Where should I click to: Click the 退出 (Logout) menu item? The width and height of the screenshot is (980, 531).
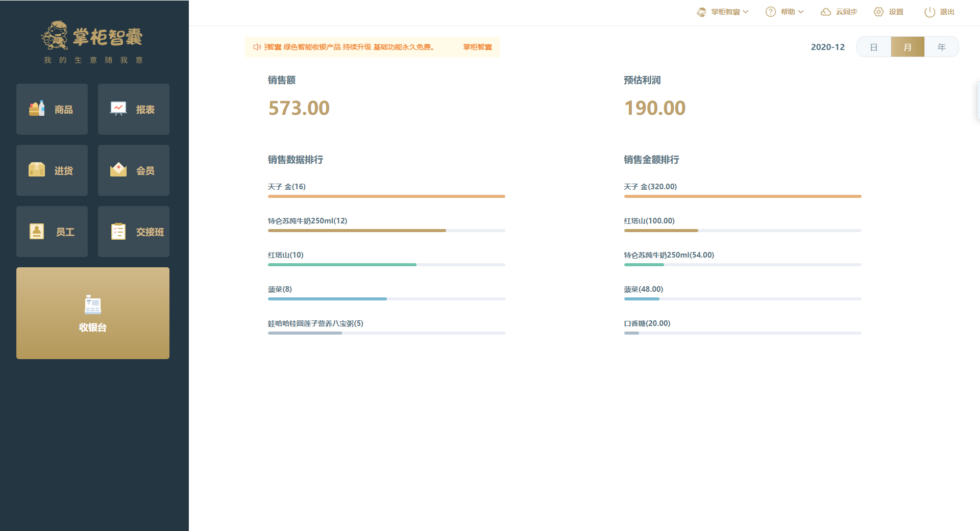[x=939, y=11]
